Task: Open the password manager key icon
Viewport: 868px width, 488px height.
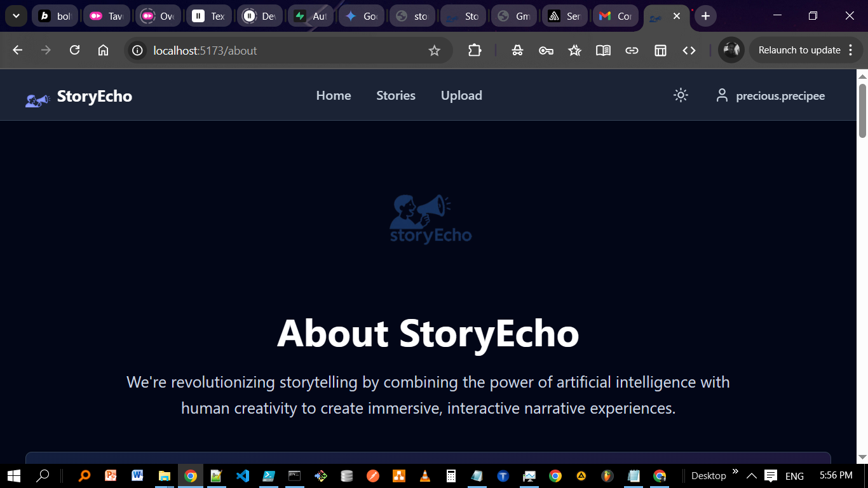Action: [x=546, y=50]
